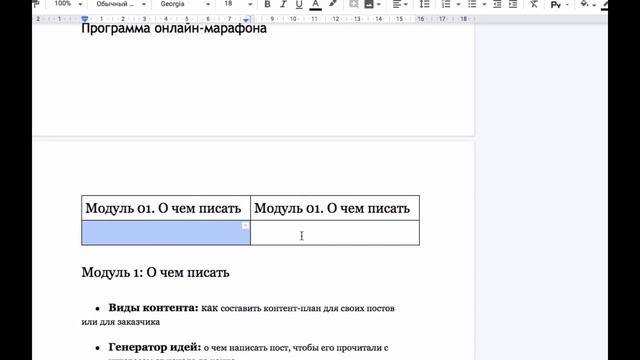Expand the insert image dropdown arrow
640x360 pixels.
point(379,4)
